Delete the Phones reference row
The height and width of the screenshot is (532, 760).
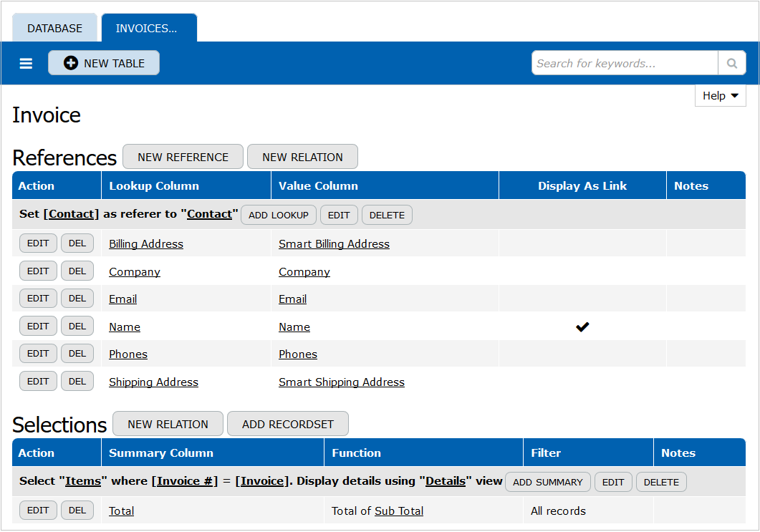coord(77,354)
